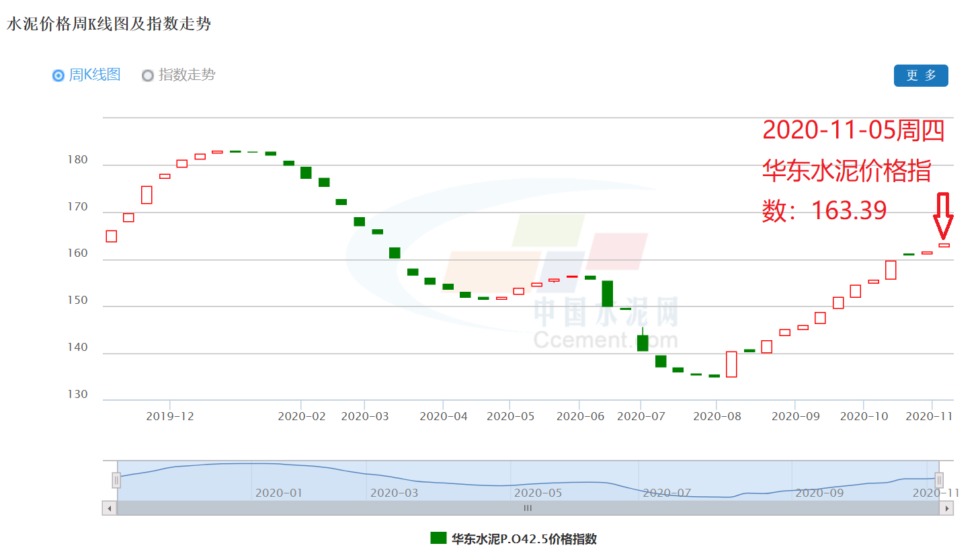Click the 2020-09 x-axis label on the main chart

(796, 416)
